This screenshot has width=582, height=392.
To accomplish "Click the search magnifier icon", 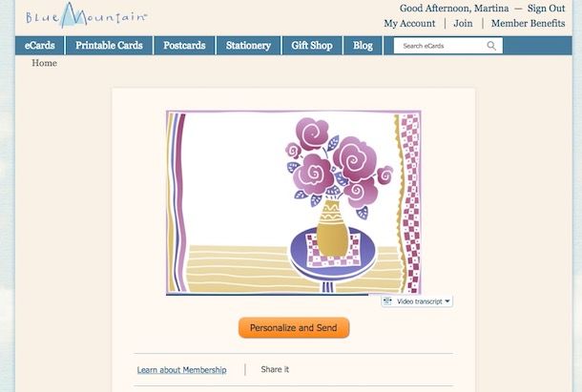I will [x=491, y=46].
